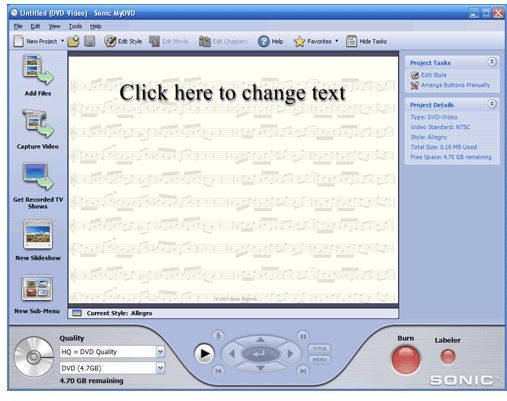Expand the HQ DVD Quality dropdown
Screen dimensions: 507x401
pyautogui.click(x=160, y=352)
